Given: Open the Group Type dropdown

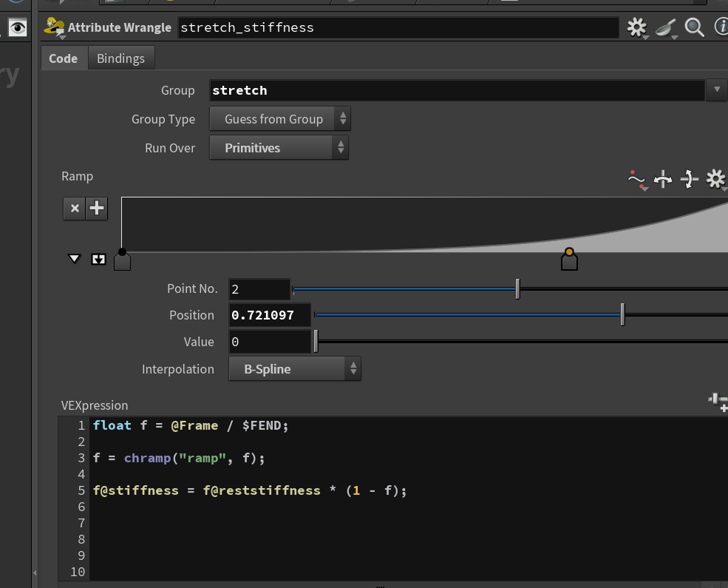Looking at the screenshot, I should [280, 119].
